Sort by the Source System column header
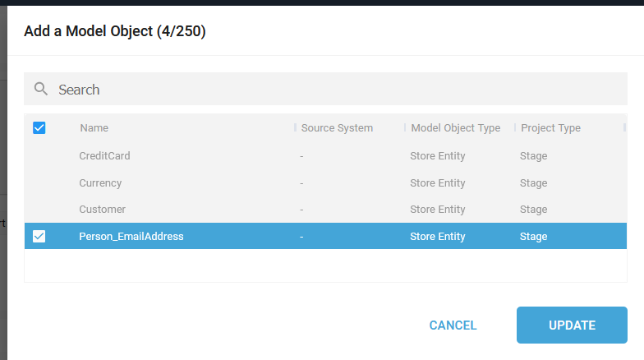 click(337, 128)
